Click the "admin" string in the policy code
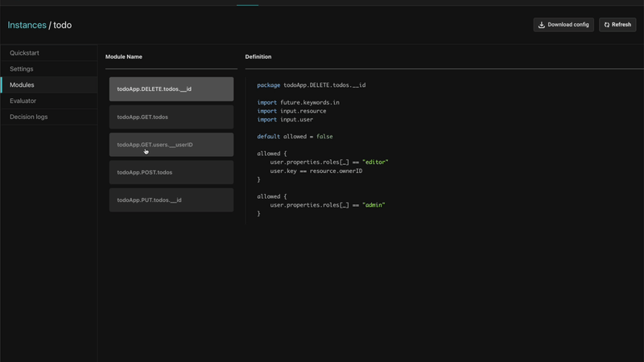Viewport: 644px width, 362px height. click(x=374, y=205)
